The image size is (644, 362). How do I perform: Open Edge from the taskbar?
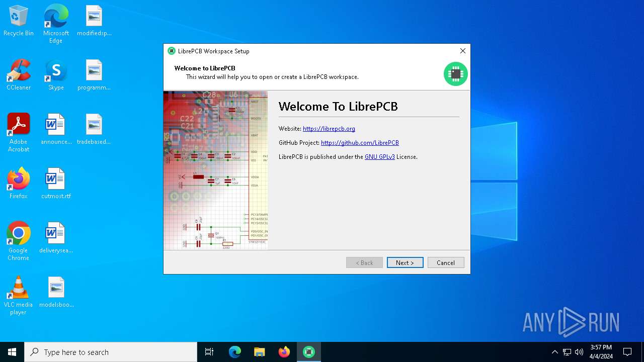click(235, 352)
